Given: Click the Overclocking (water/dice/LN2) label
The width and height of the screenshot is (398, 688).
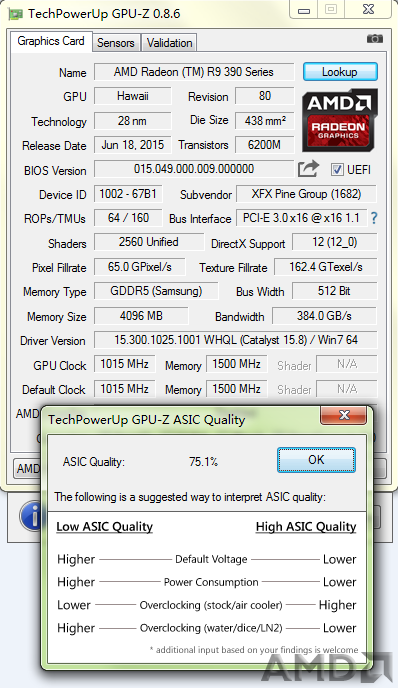Looking at the screenshot, I should pos(211,628).
